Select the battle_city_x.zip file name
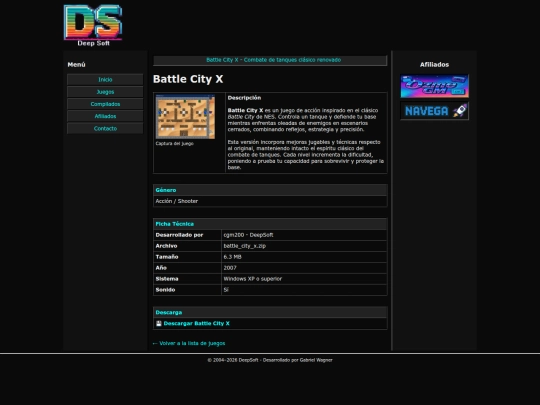 tap(245, 246)
